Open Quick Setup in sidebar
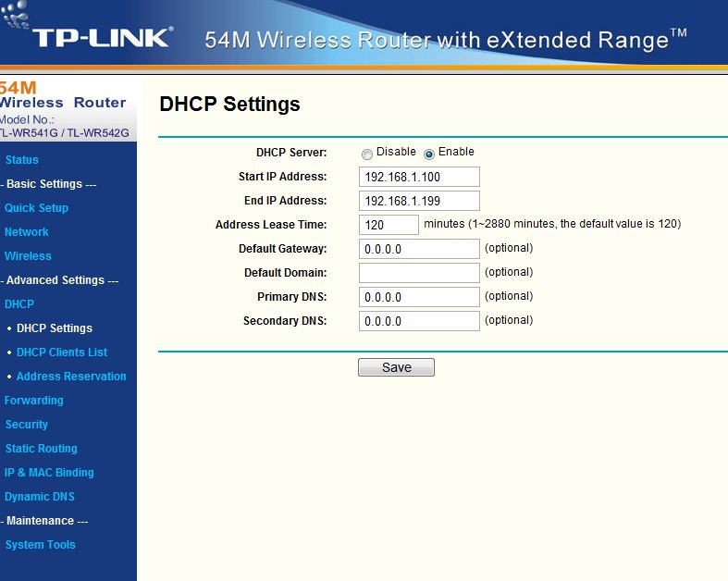 point(36,208)
